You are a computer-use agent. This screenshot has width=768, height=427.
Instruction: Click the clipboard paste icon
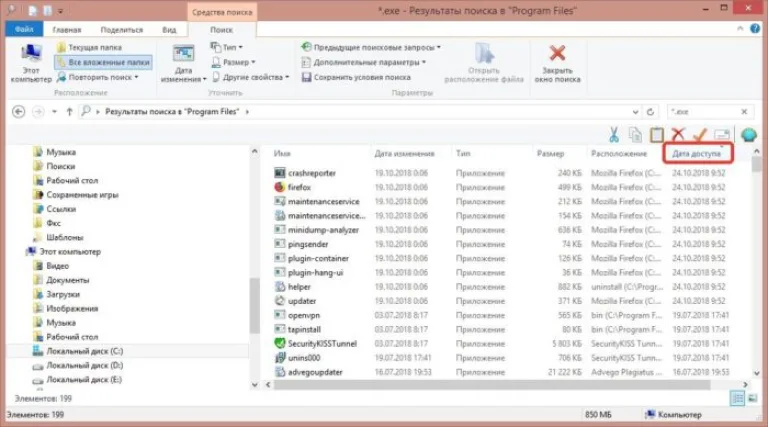tap(657, 134)
